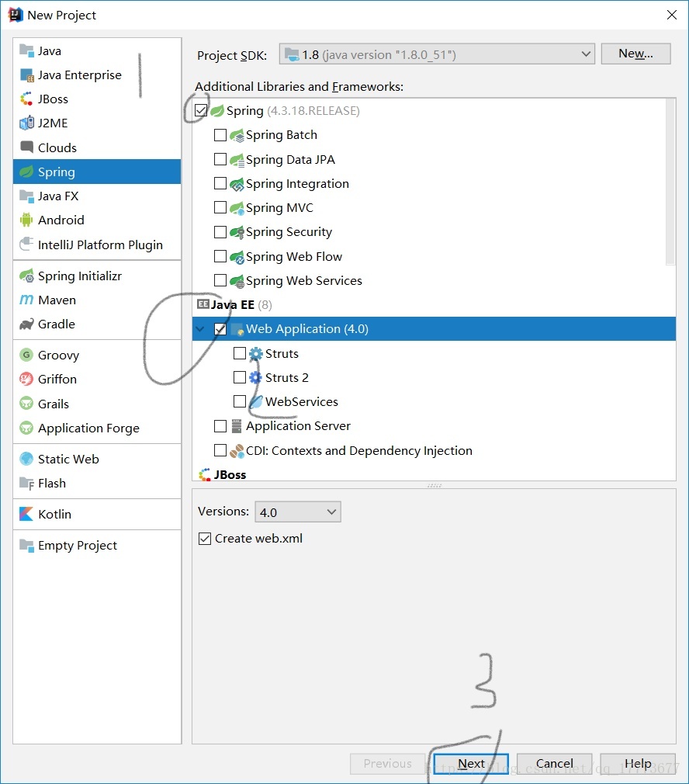Screen dimensions: 689x784
Task: Tick the Spring Web Services checkbox
Action: coord(220,280)
